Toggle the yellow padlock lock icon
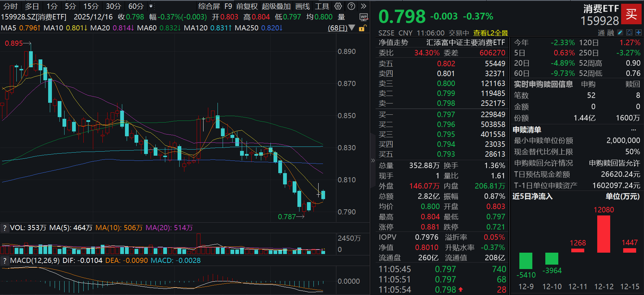Viewport: 644px width, 295px height. pyautogui.click(x=363, y=28)
